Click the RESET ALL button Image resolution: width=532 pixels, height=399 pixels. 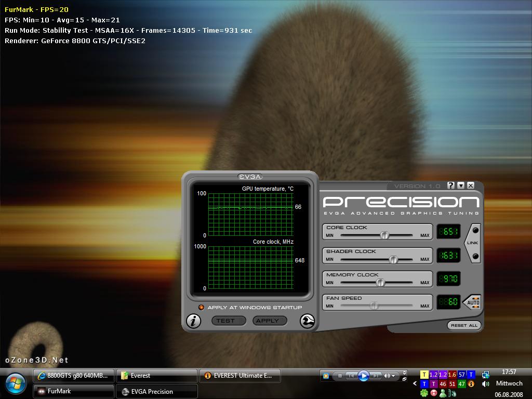(464, 325)
